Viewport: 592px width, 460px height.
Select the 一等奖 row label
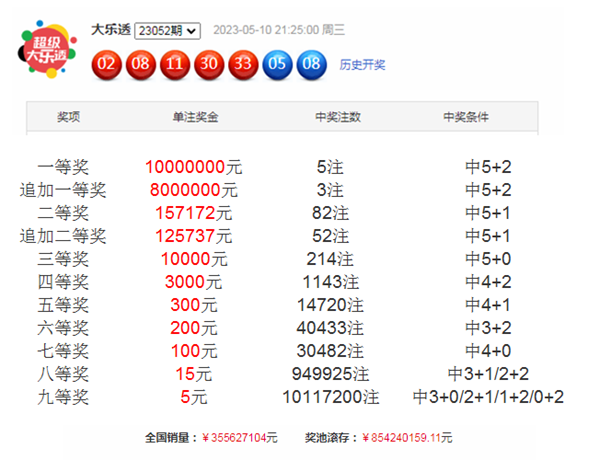point(63,167)
